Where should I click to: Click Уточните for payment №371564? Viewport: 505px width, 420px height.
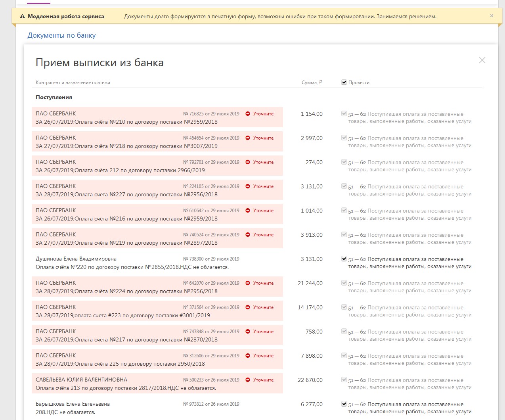click(x=263, y=307)
